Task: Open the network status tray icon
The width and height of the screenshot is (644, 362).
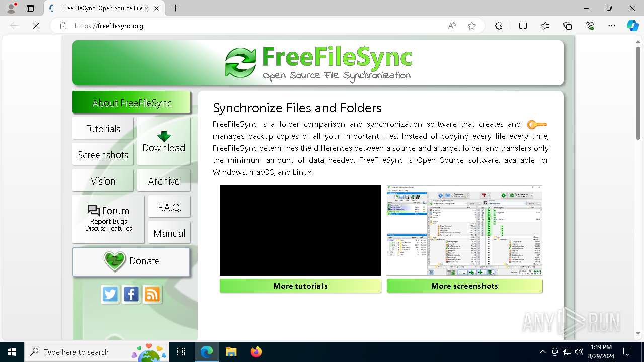Action: pyautogui.click(x=567, y=352)
